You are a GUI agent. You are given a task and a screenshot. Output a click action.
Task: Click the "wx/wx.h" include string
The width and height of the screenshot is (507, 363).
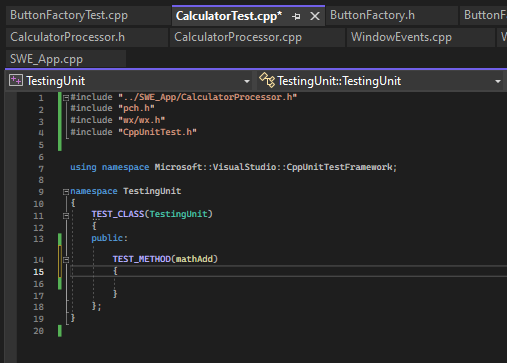coord(142,120)
